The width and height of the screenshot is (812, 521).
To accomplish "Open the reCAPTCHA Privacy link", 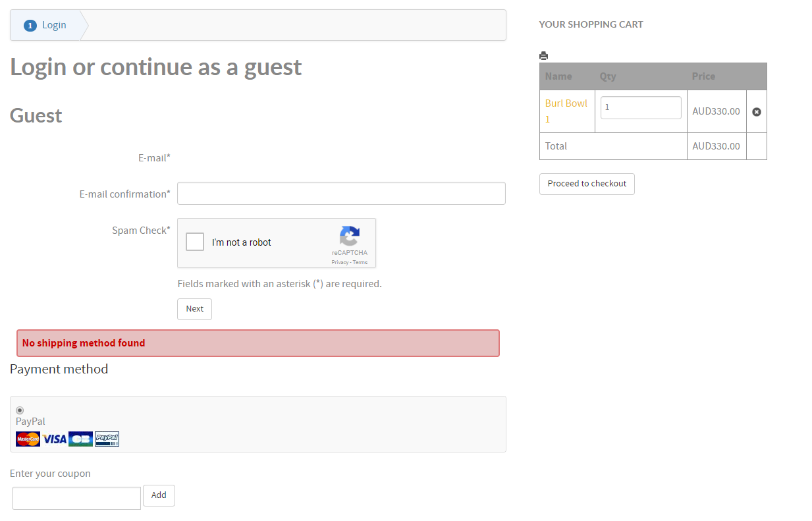I will (x=340, y=262).
